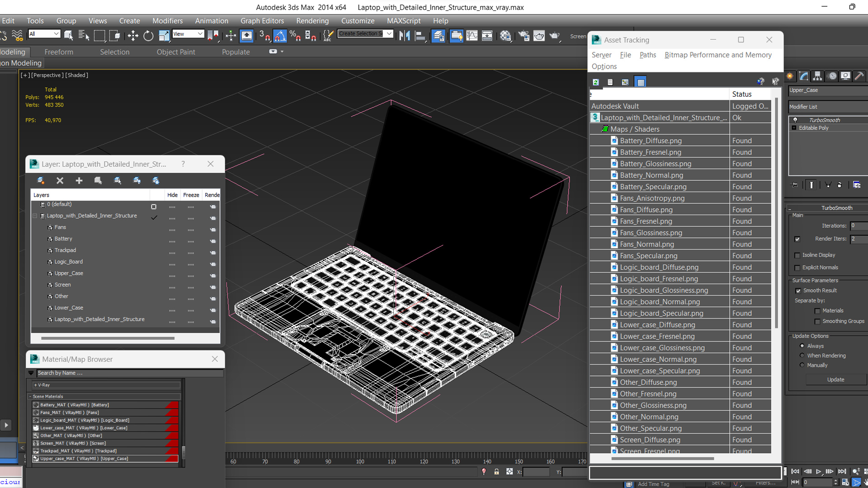Viewport: 868px width, 488px height.
Task: Click Delete Layer X icon
Action: click(60, 181)
